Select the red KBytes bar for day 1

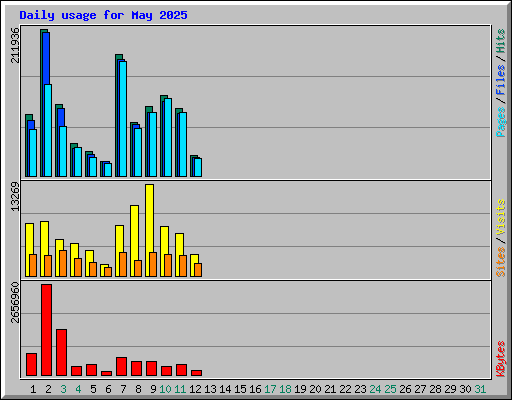[x=31, y=364]
